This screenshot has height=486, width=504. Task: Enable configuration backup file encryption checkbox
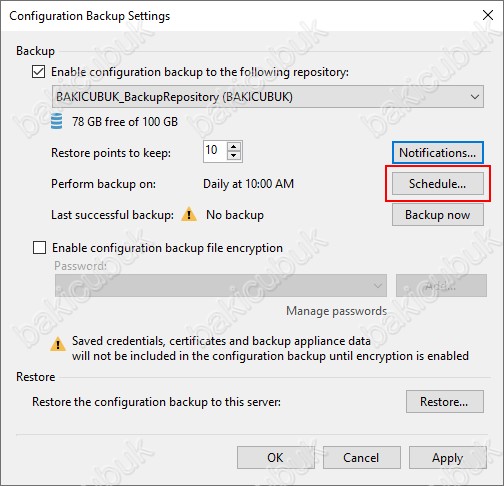click(39, 248)
